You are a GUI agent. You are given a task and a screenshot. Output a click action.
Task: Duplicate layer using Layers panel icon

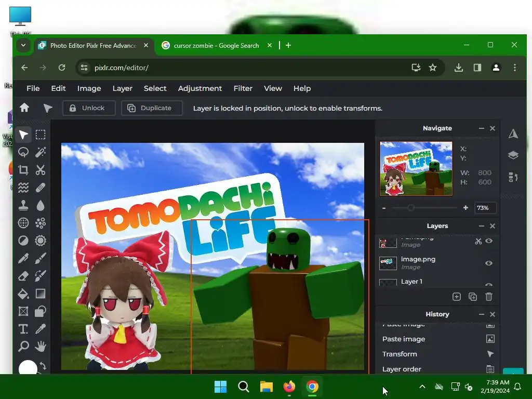pos(473,297)
